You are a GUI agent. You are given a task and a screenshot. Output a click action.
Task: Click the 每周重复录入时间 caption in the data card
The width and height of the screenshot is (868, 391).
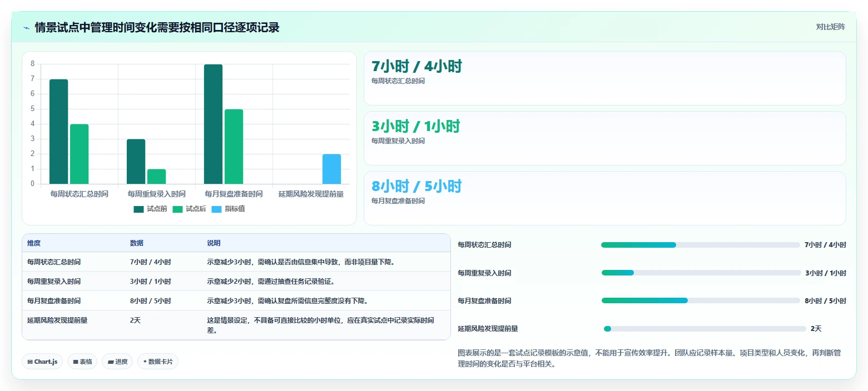coord(398,141)
